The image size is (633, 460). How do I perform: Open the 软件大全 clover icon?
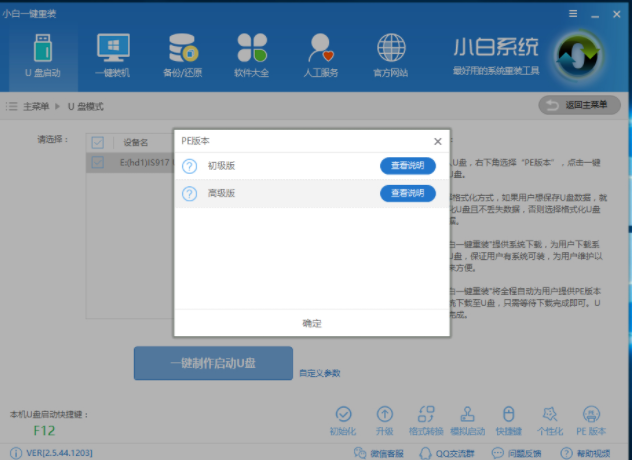tap(251, 50)
